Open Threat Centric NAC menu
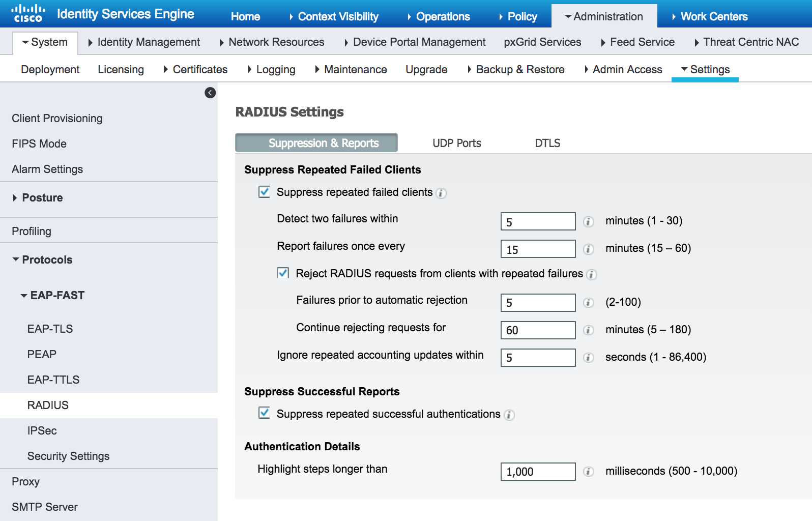This screenshot has width=812, height=521. click(746, 42)
